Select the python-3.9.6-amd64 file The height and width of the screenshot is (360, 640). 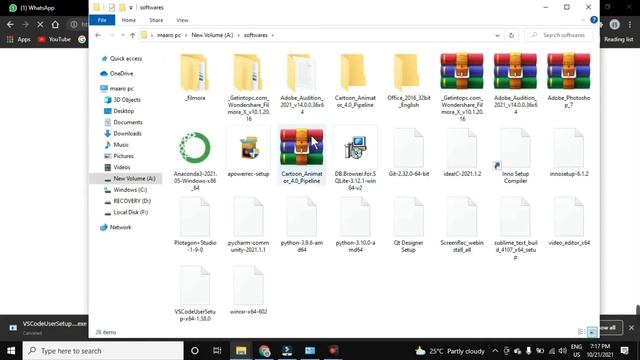(x=302, y=225)
